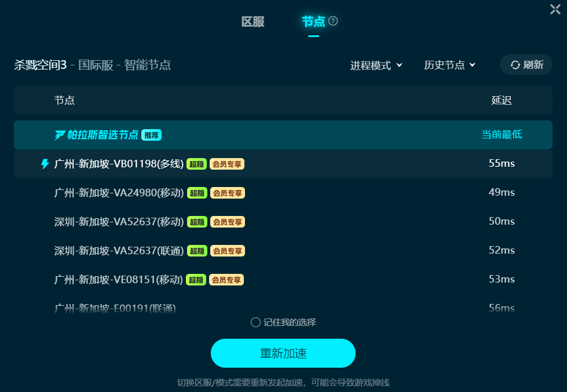Click the 帕拉斯 smart node logo icon

pyautogui.click(x=60, y=135)
